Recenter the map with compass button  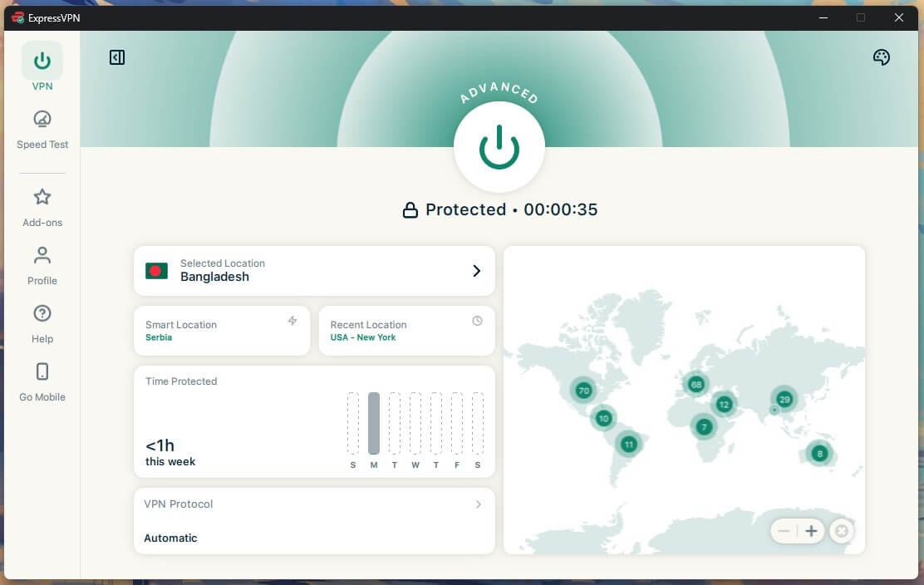tap(842, 531)
